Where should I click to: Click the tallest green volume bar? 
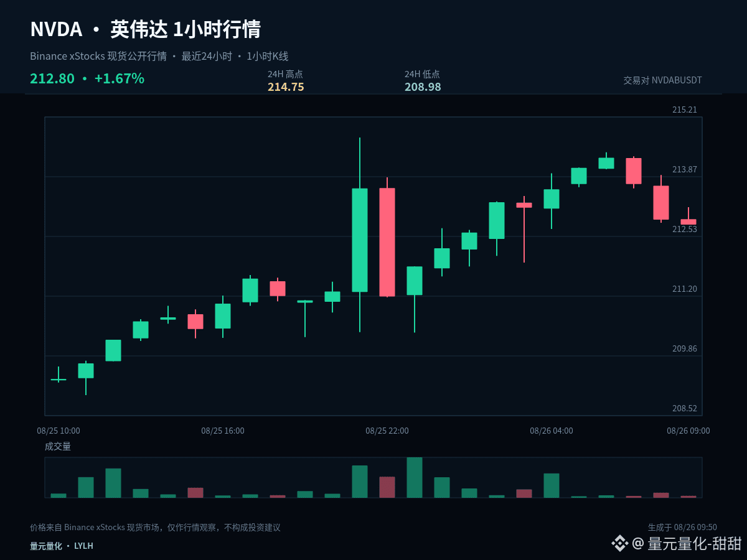point(415,477)
